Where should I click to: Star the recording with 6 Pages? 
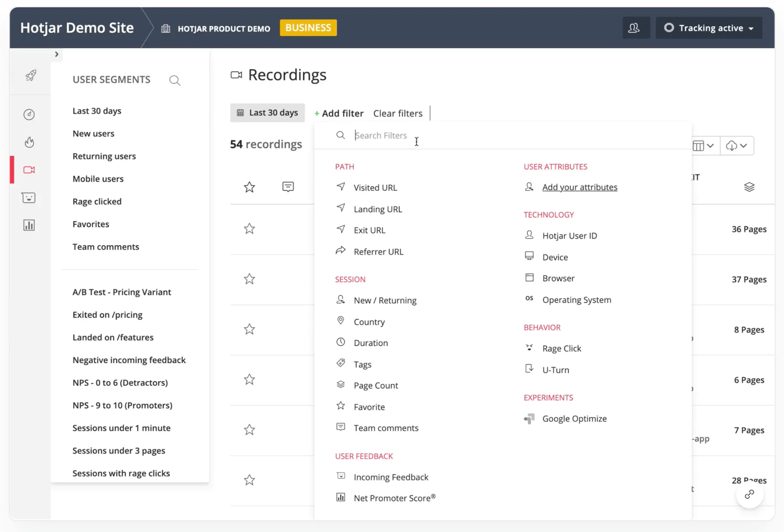coord(249,379)
